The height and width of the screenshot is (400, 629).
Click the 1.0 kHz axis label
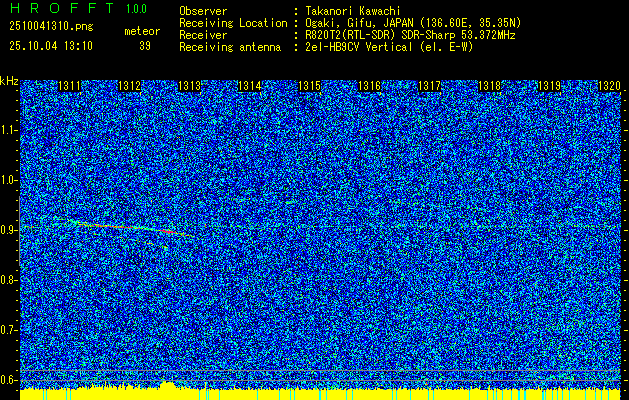point(7,181)
